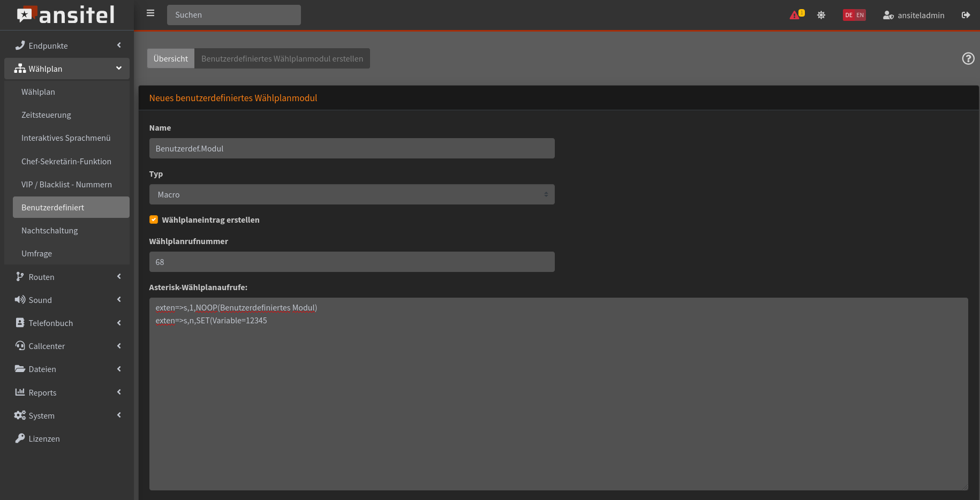
Task: Switch language to DE
Action: pyautogui.click(x=848, y=15)
